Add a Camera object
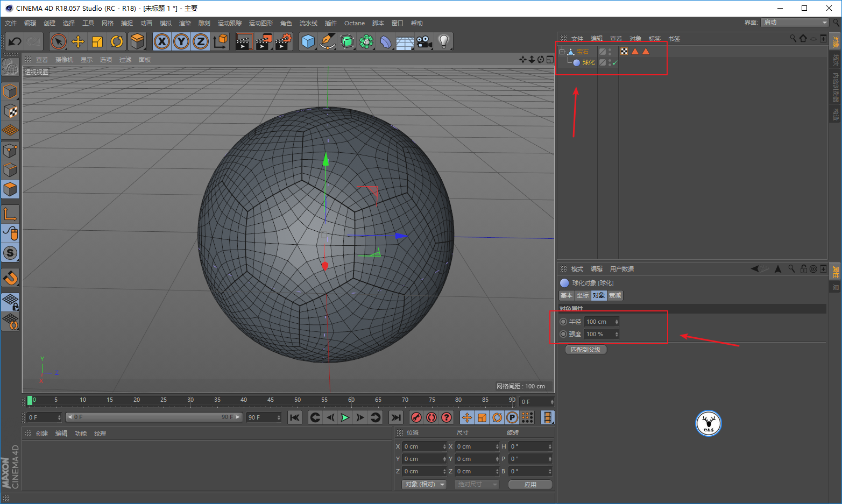The width and height of the screenshot is (842, 504). [x=424, y=41]
